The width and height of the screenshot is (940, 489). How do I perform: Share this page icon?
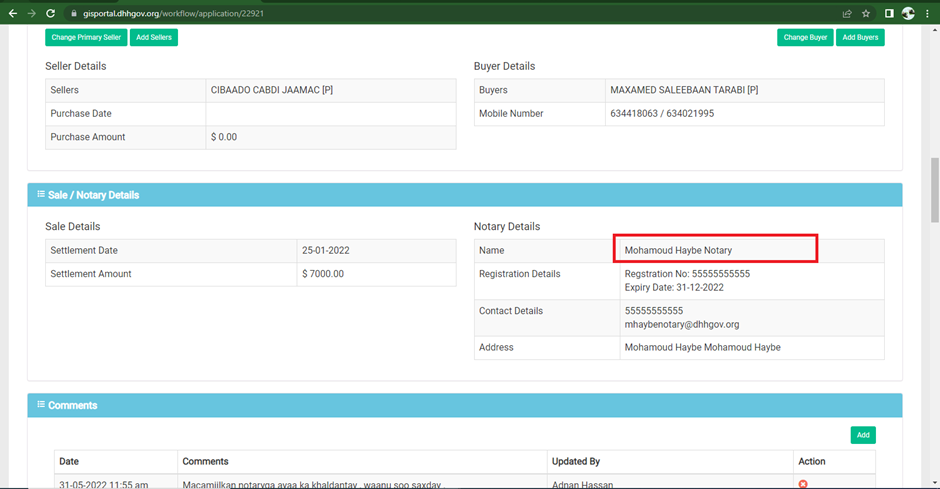pos(847,13)
